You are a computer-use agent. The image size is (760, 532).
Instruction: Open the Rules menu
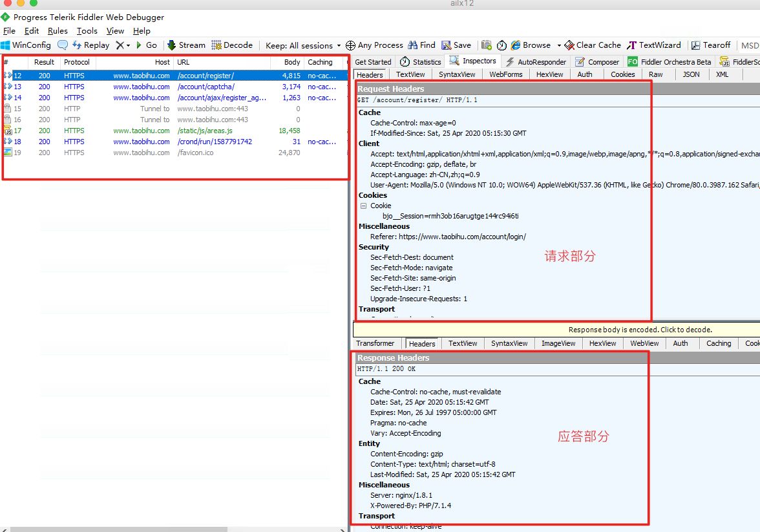point(58,31)
